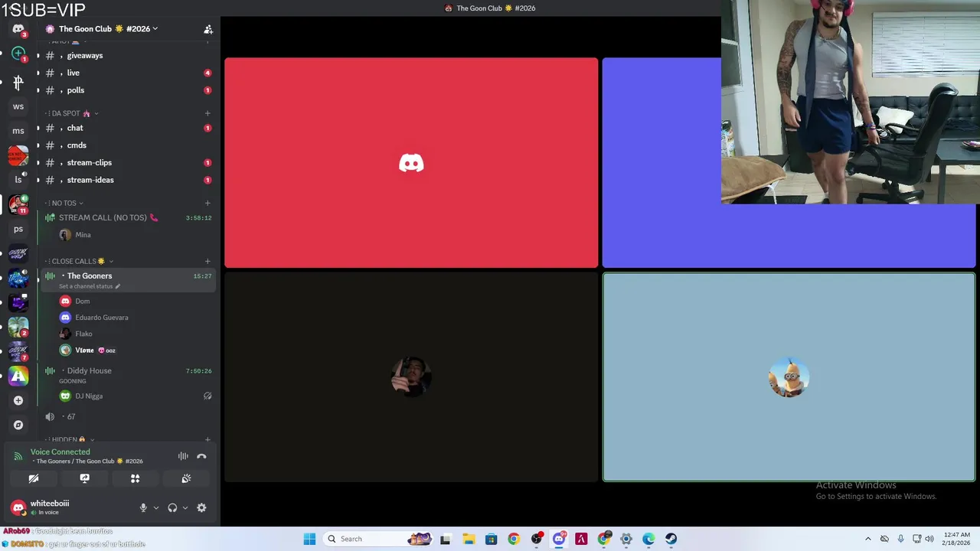Open the giveaways channel
This screenshot has height=551, width=980.
tap(127, 56)
